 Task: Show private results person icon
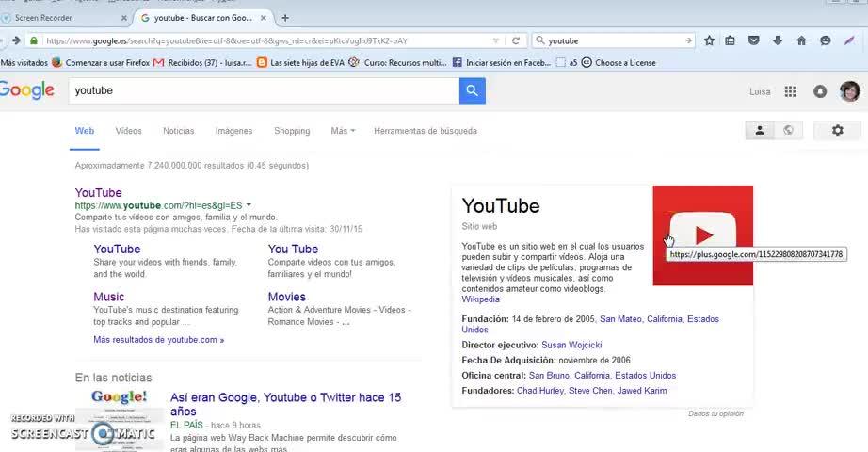click(x=760, y=130)
